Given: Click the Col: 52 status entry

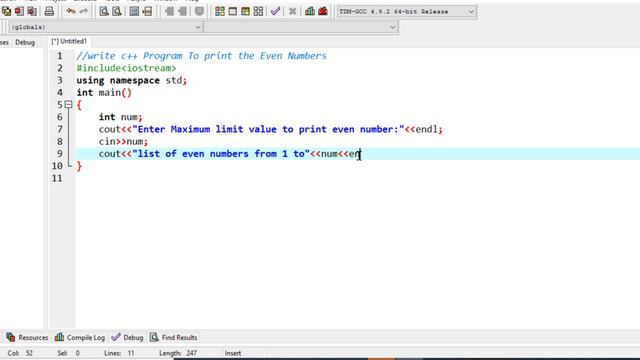Looking at the screenshot, I should 20,353.
